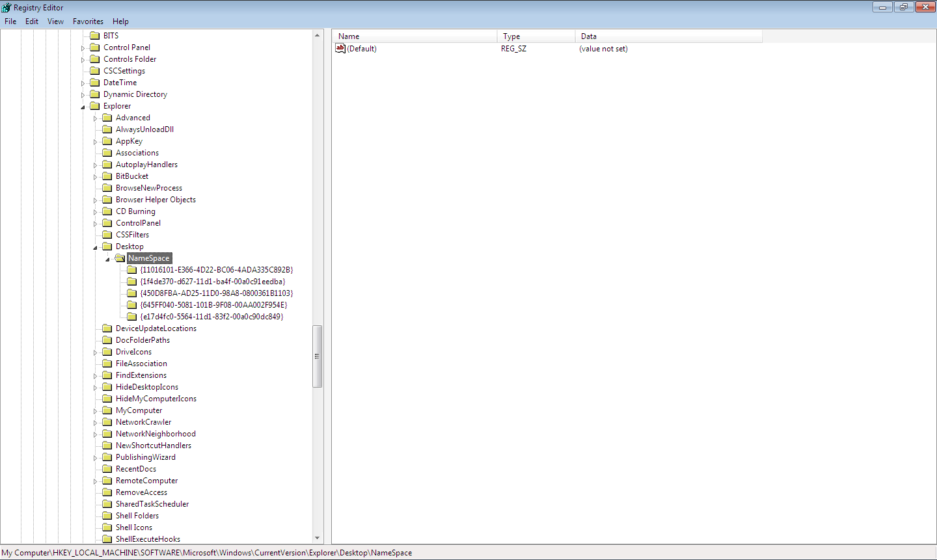Collapse the Explorer key
This screenshot has width=937, height=560.
tap(83, 107)
